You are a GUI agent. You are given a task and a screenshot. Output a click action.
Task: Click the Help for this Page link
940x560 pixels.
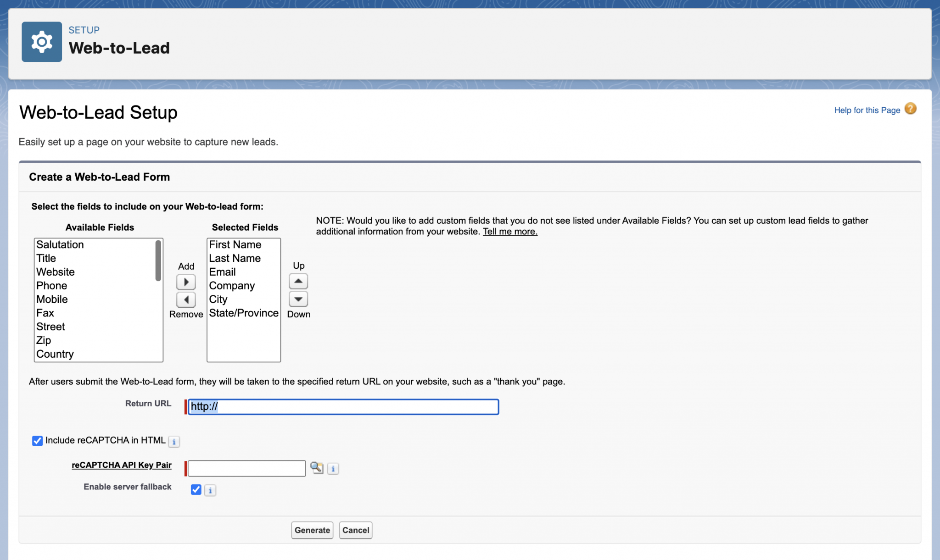pos(867,110)
